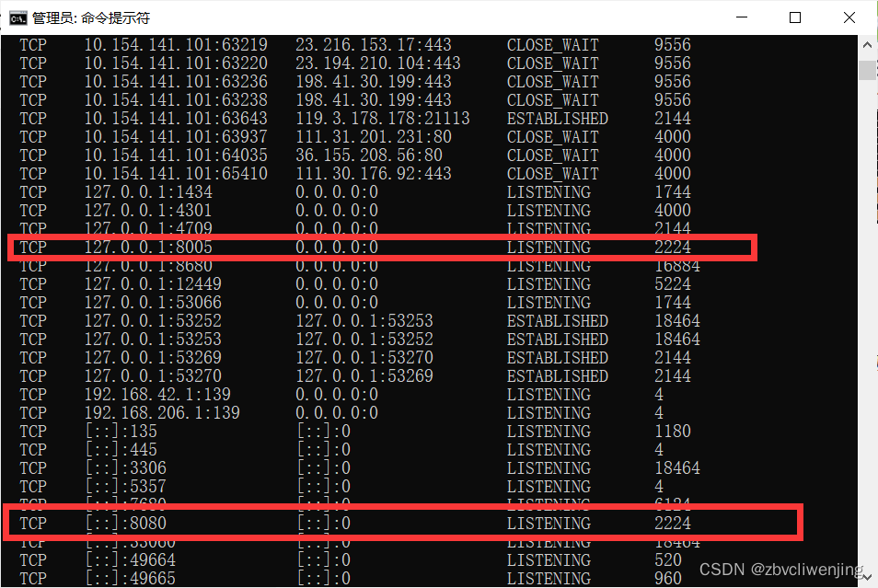Click the TCP entry for [::]:445

pos(33,449)
